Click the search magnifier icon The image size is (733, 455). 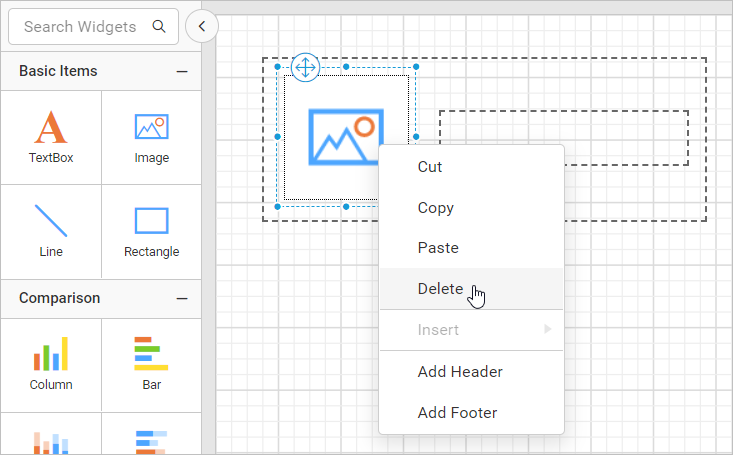pyautogui.click(x=159, y=27)
